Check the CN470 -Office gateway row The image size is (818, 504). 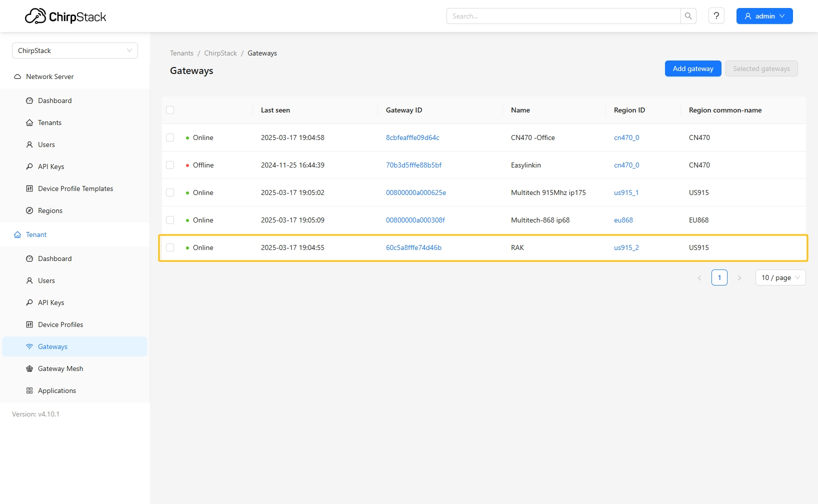coord(170,137)
